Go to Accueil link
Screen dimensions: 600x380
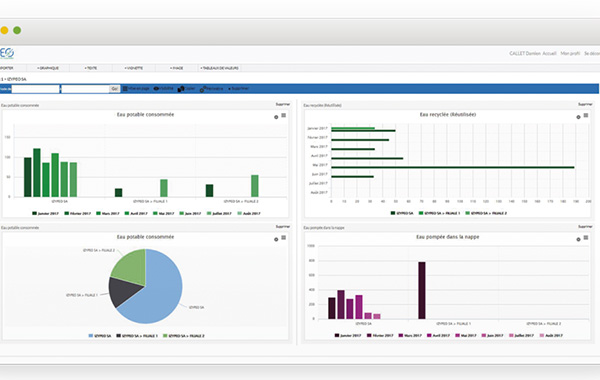(x=549, y=54)
